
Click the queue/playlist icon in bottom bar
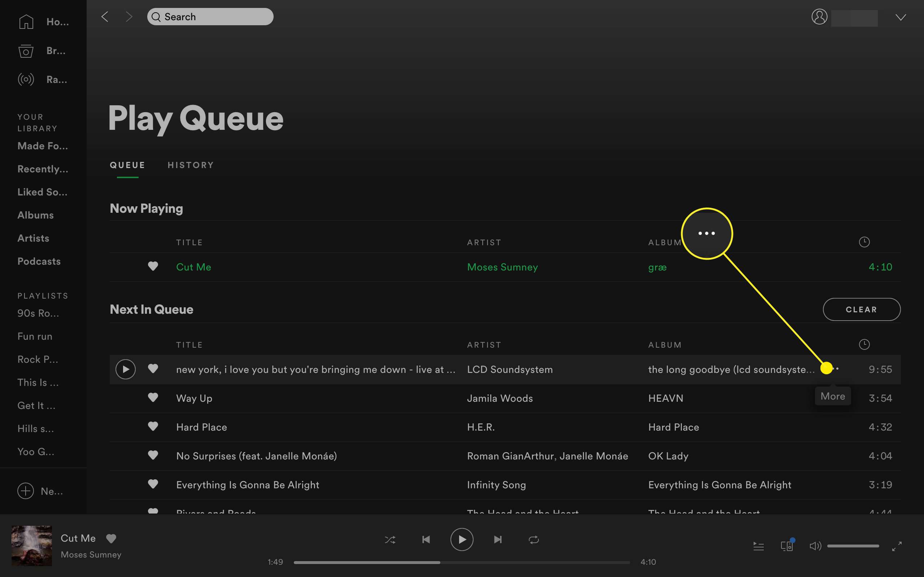click(758, 545)
